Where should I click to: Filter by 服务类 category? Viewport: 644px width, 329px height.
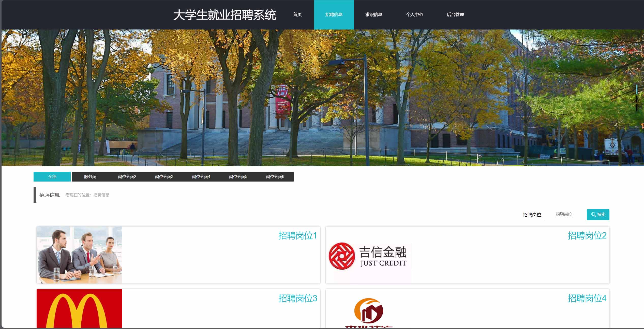tap(90, 176)
